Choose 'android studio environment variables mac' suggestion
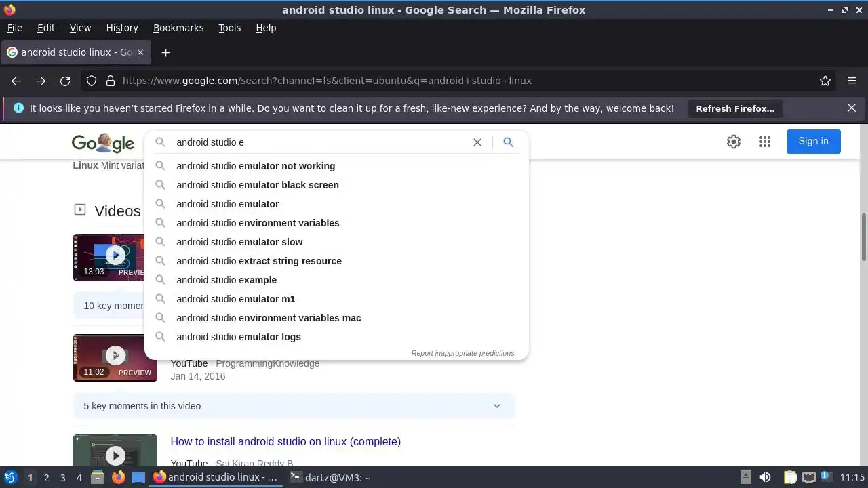This screenshot has height=488, width=868. pos(336,318)
